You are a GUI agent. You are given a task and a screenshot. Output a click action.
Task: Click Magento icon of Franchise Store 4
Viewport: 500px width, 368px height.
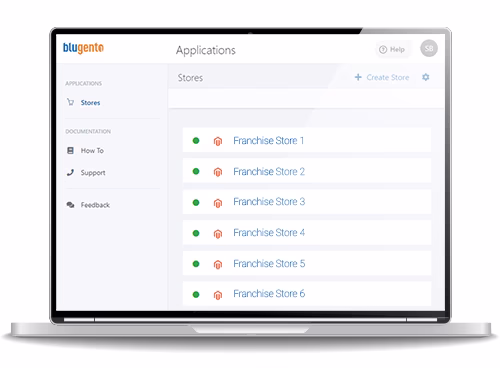coord(218,234)
